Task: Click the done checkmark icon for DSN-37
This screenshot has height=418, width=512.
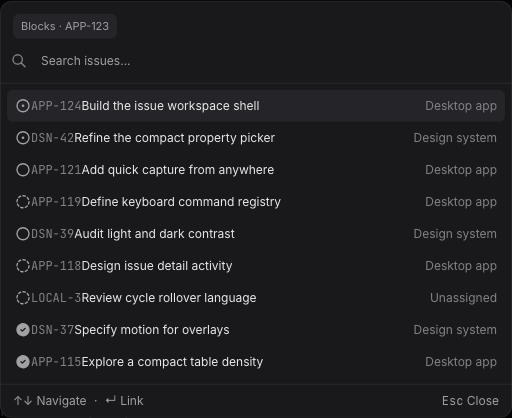Action: pyautogui.click(x=23, y=330)
